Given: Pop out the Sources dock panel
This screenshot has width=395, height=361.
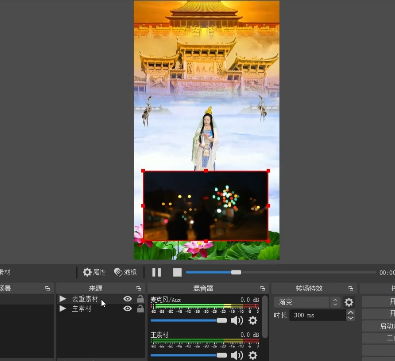Looking at the screenshot, I should [x=139, y=288].
